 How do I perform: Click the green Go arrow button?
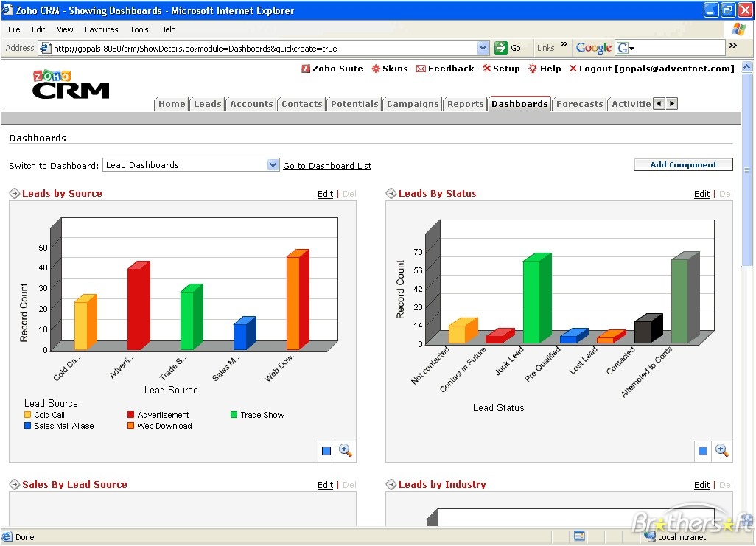[501, 48]
